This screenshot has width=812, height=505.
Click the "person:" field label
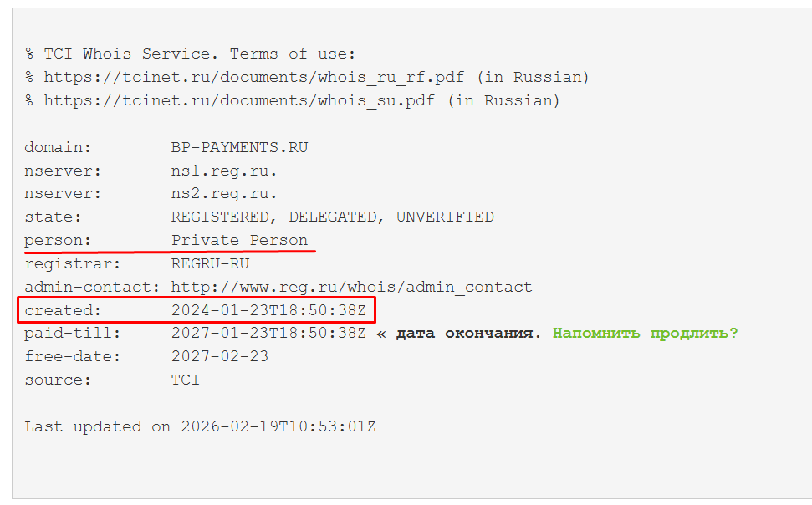coord(58,241)
